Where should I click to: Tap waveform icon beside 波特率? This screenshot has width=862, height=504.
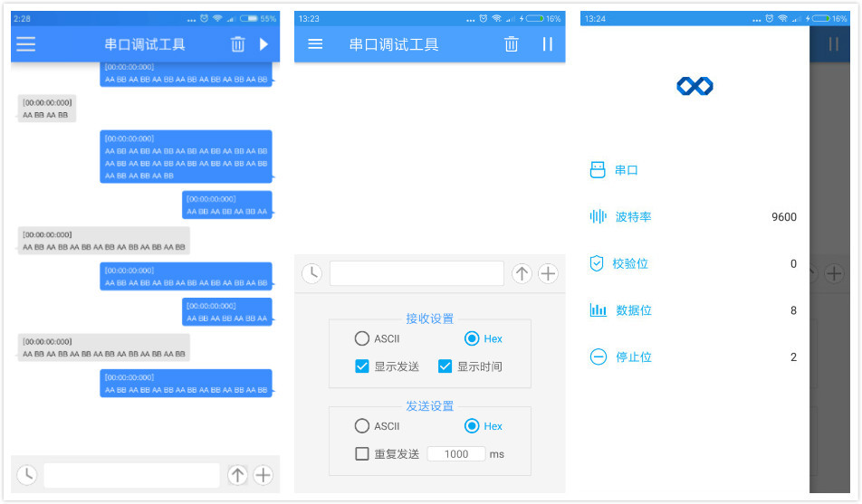599,216
